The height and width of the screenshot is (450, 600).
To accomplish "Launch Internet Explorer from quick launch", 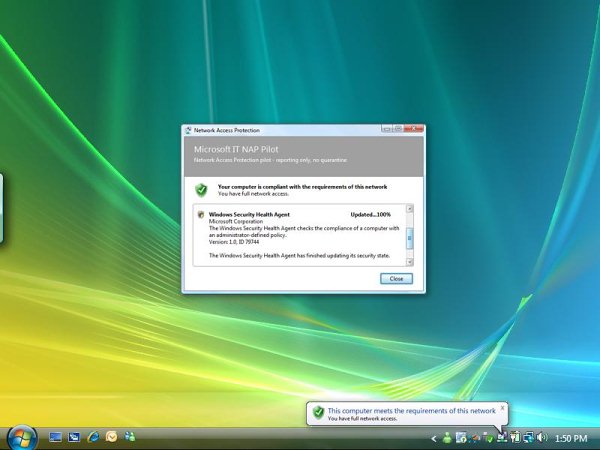I will pos(93,437).
